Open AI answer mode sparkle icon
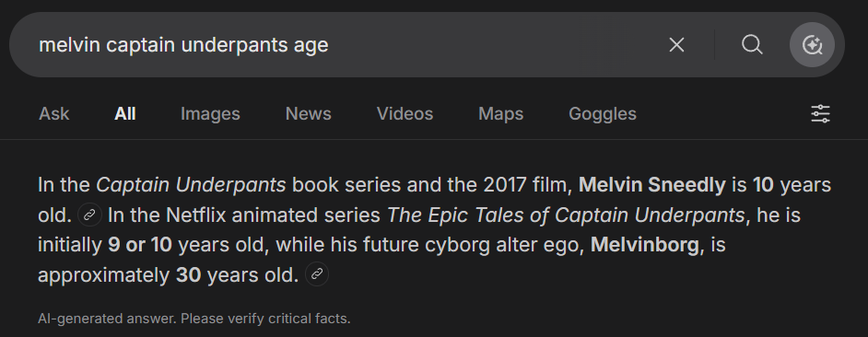The image size is (868, 337). click(812, 45)
